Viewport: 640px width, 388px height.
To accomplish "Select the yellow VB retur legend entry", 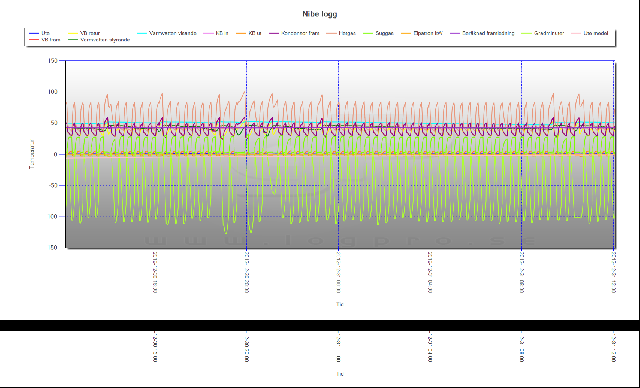I will (x=84, y=33).
